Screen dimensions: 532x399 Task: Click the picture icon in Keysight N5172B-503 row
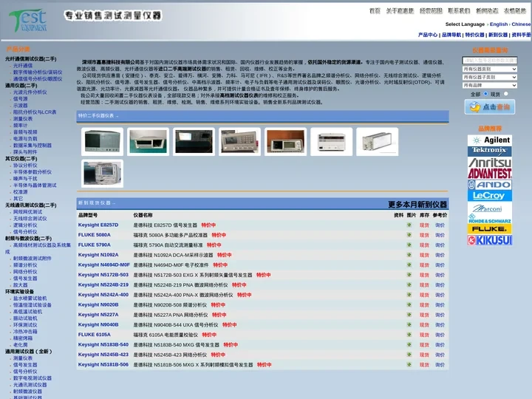pyautogui.click(x=409, y=275)
